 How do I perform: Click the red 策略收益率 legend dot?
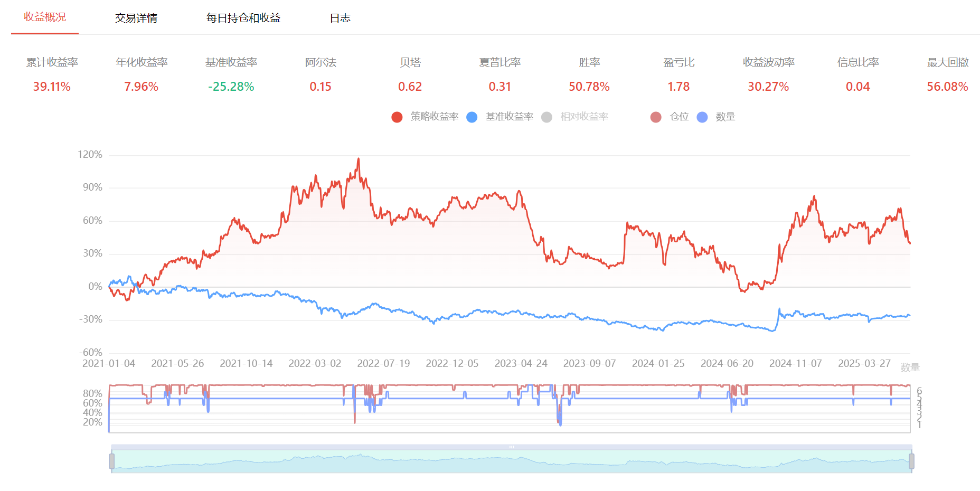(397, 117)
